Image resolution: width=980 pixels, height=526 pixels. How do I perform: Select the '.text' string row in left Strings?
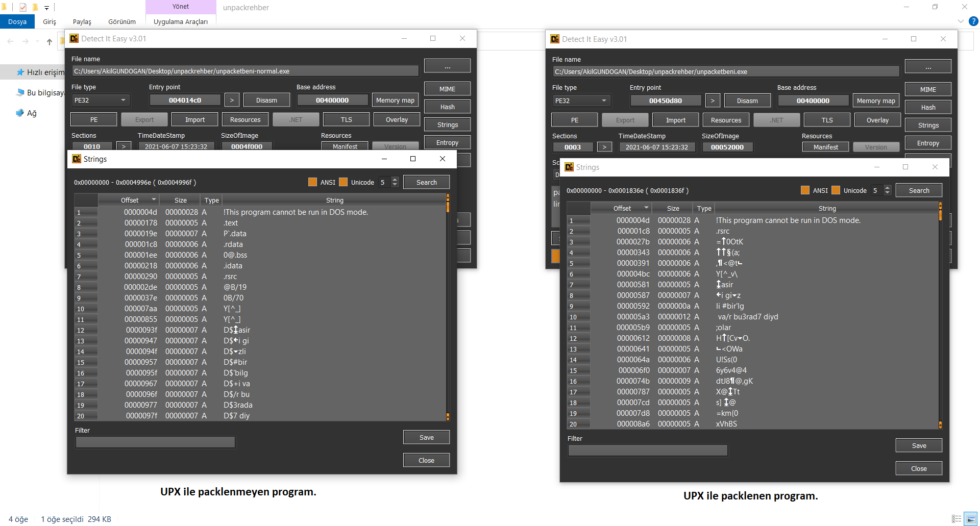coord(260,223)
